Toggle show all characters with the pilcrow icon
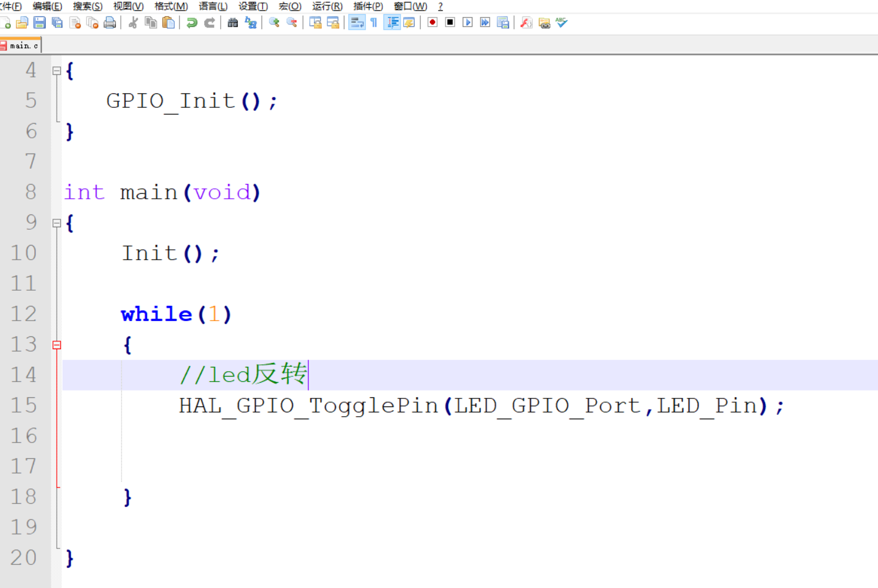This screenshot has width=878, height=588. [373, 23]
